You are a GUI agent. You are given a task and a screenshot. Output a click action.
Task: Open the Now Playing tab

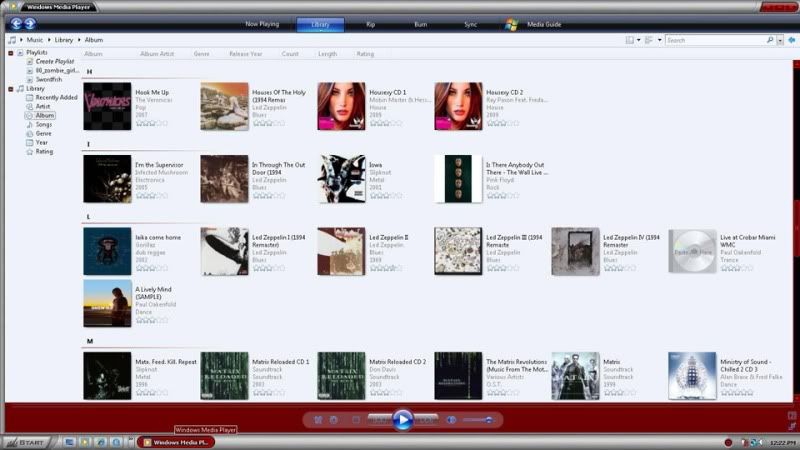262,24
